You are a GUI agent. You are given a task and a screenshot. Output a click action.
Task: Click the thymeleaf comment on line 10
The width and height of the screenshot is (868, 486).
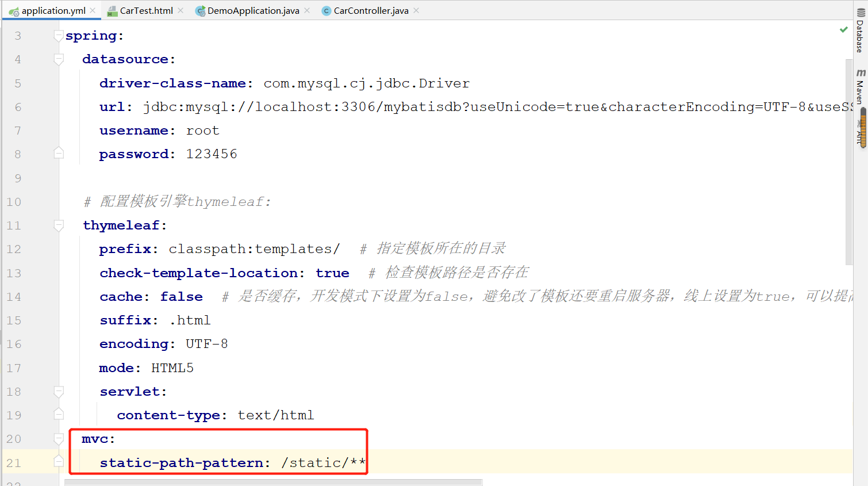[177, 201]
